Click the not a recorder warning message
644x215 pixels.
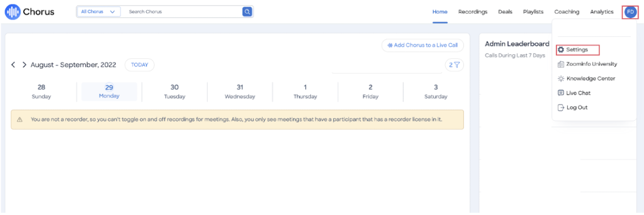click(x=237, y=120)
